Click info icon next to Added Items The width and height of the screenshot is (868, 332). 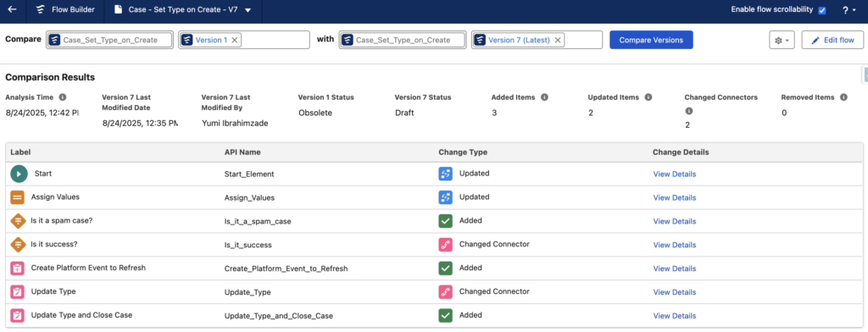[545, 97]
